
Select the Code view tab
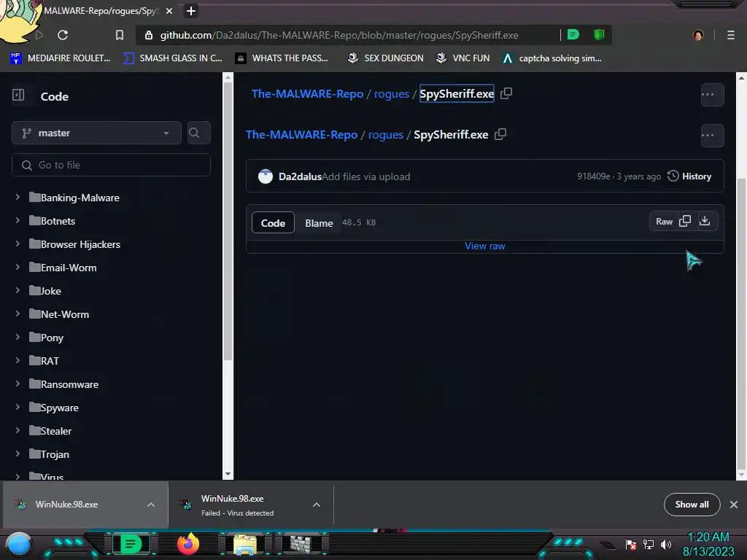click(273, 223)
